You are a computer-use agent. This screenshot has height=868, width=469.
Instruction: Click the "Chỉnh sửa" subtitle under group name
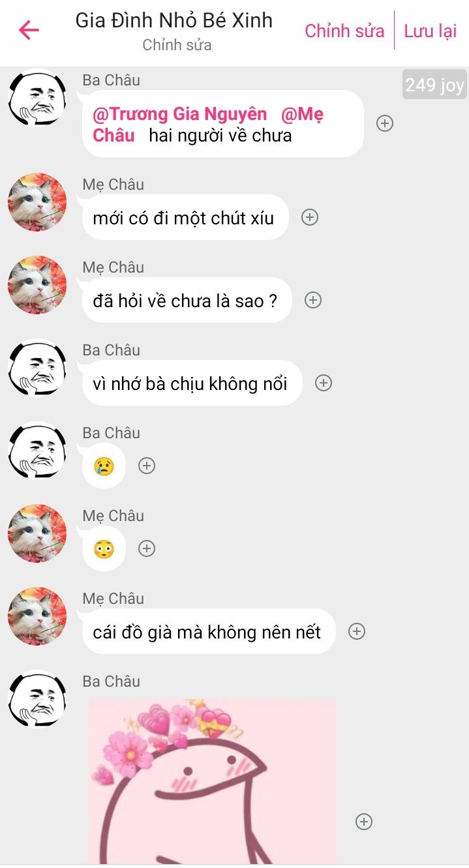(177, 45)
